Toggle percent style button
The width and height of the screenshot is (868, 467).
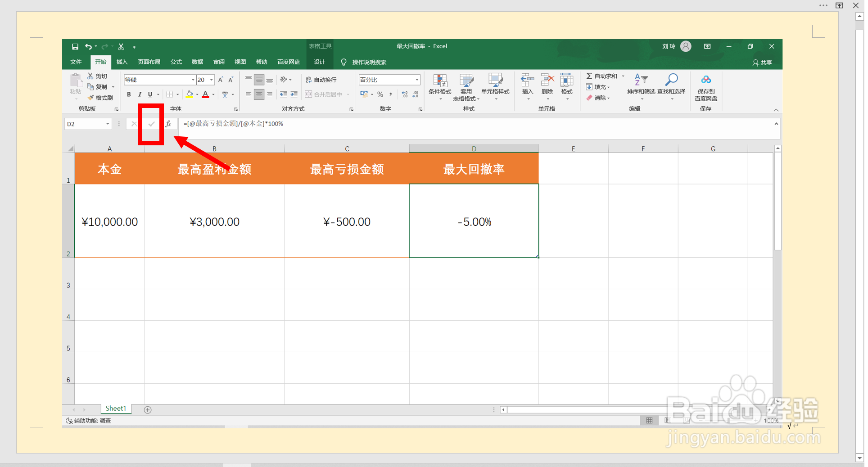click(x=380, y=94)
